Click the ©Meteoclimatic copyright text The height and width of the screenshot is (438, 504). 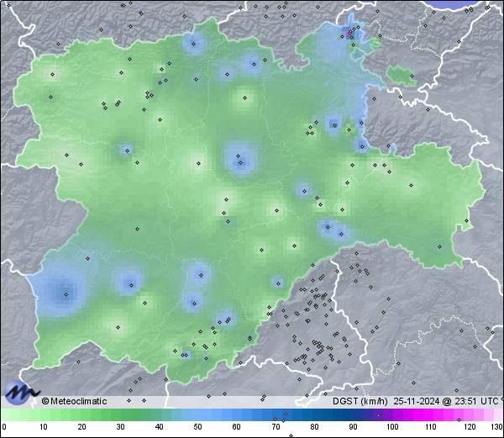(74, 401)
